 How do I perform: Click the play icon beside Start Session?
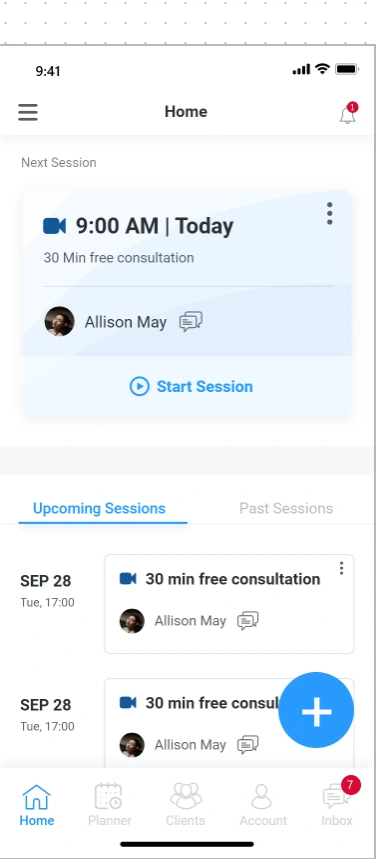click(x=139, y=386)
